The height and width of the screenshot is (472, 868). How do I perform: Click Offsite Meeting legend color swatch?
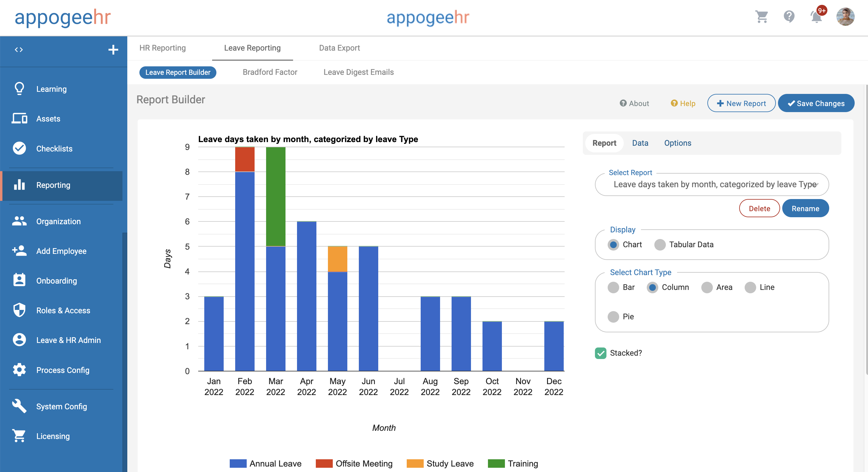tap(324, 464)
